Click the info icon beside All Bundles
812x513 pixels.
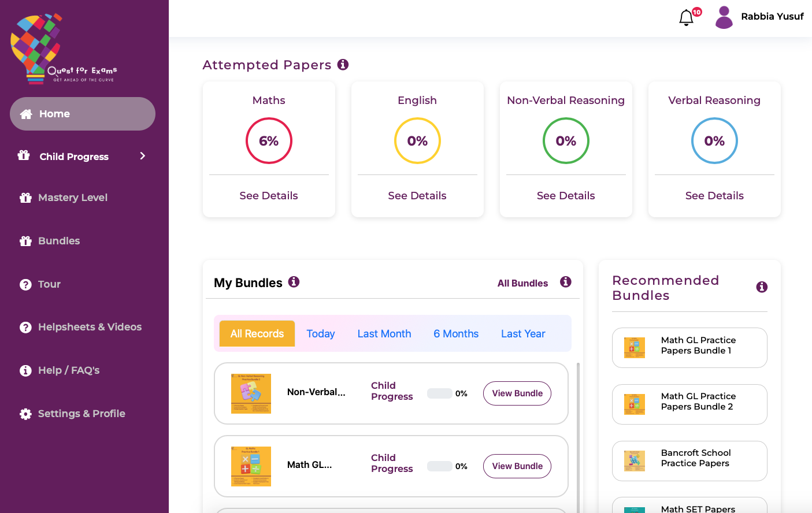(565, 282)
